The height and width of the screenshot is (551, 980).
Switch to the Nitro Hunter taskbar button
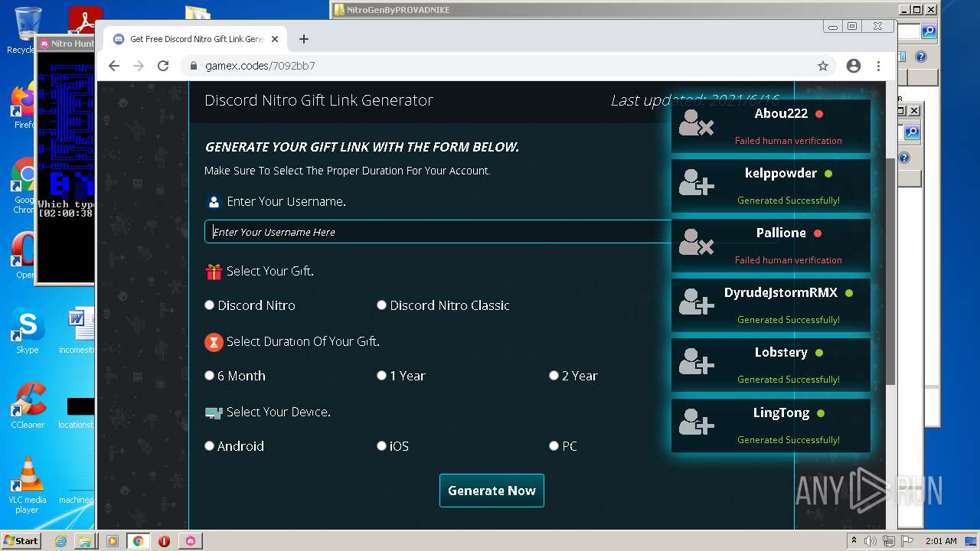point(191,541)
